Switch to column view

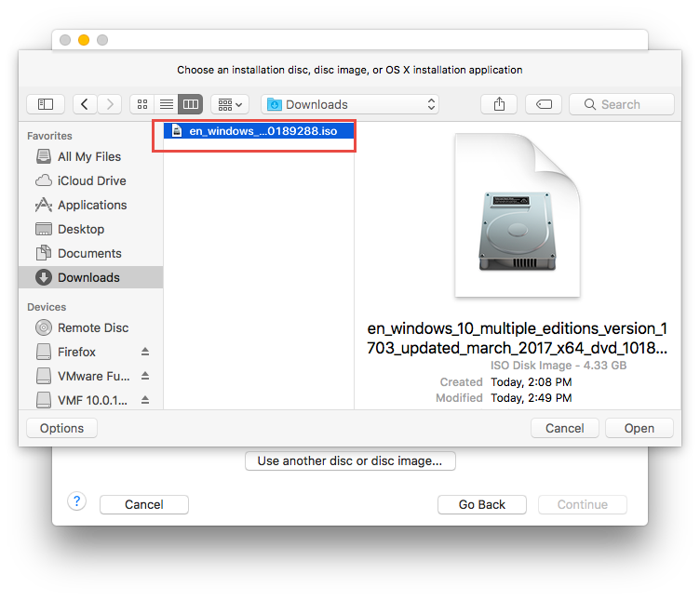coord(191,104)
